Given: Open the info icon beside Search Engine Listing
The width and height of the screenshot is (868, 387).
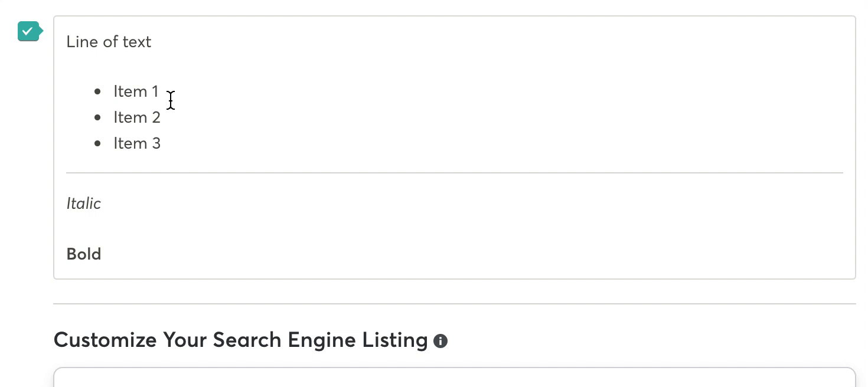Looking at the screenshot, I should (x=440, y=341).
